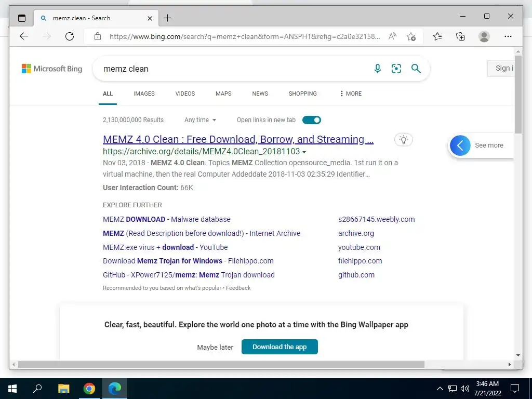Open the lightbulb insights icon
This screenshot has height=399, width=532.
pos(403,139)
